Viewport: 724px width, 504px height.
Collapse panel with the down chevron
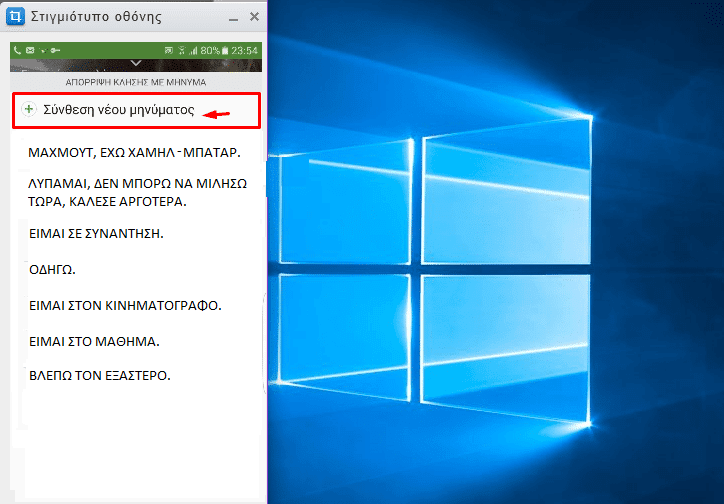[136, 63]
